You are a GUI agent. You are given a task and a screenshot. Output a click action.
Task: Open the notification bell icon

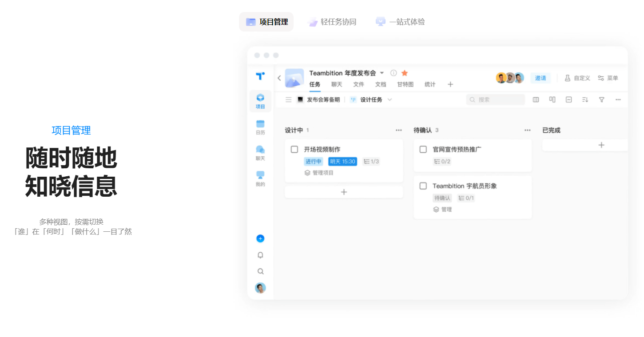(x=260, y=255)
